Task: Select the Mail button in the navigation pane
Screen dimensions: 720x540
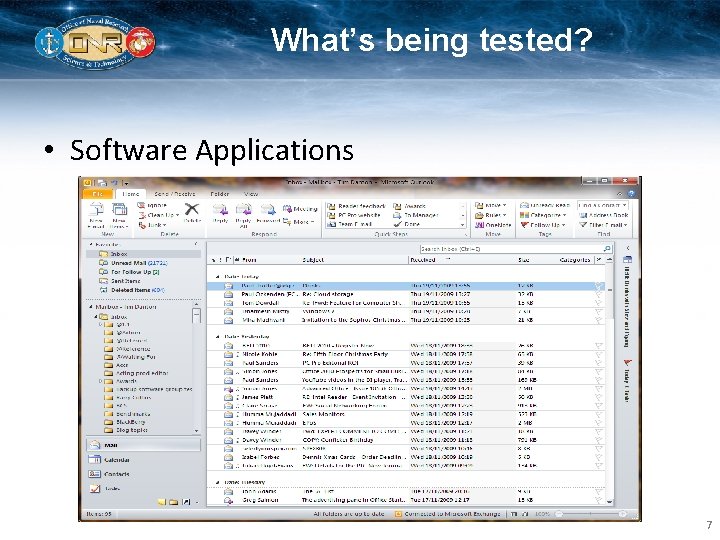Action: [143, 445]
